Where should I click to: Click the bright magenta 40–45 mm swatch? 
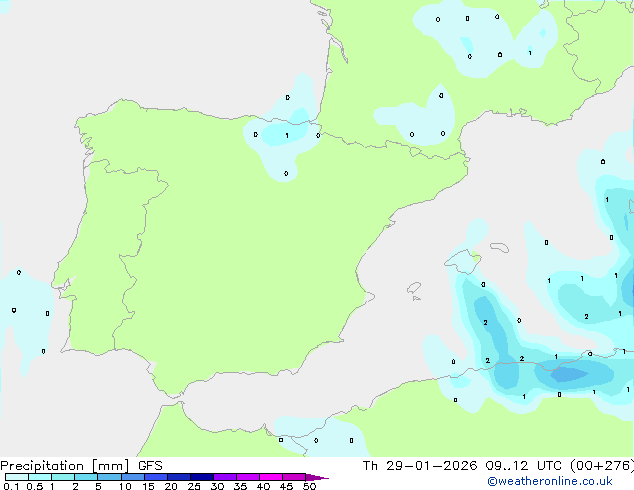[x=271, y=477]
